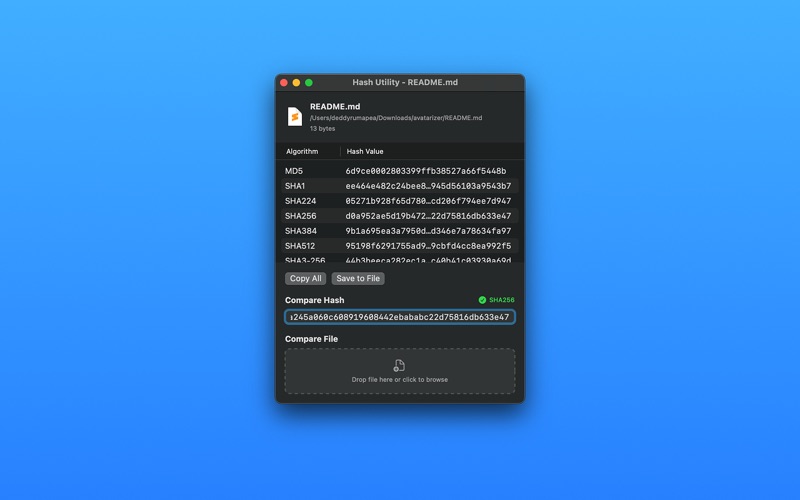
Task: Click the green SHA256 match label
Action: tap(502, 300)
